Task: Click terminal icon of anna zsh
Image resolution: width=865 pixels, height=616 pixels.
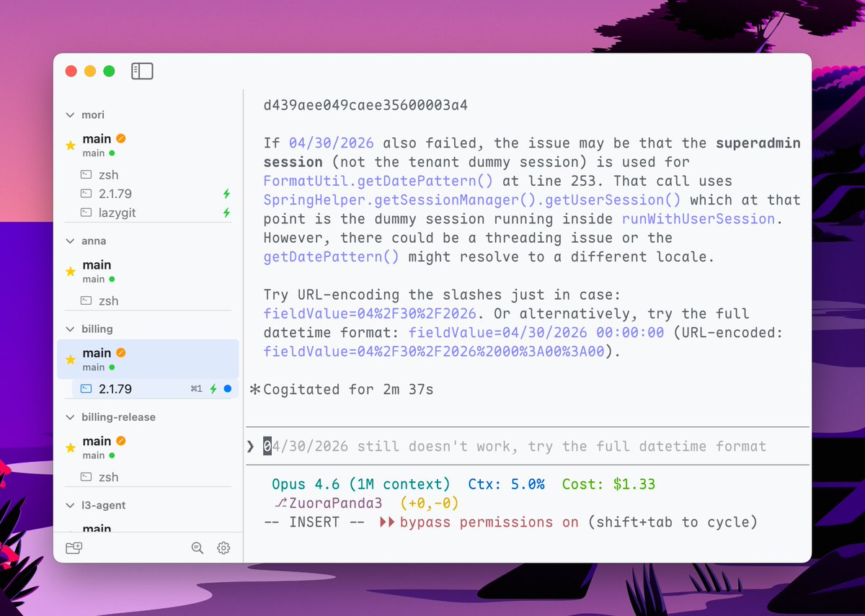Action: 86,300
